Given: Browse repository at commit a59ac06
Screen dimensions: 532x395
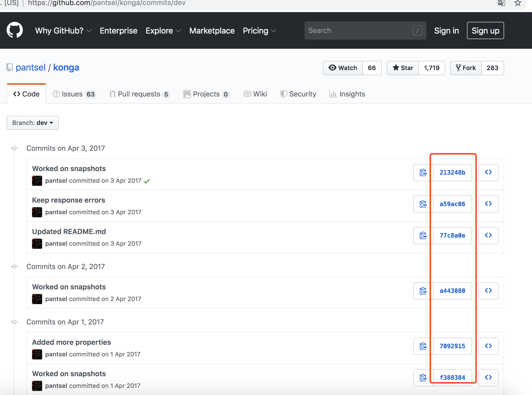Looking at the screenshot, I should click(488, 204).
